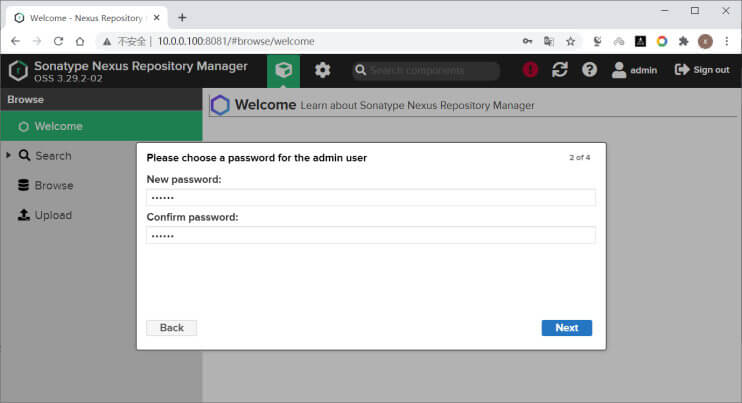
Task: Select the Welcome - Nexus Repository tab
Action: click(86, 18)
